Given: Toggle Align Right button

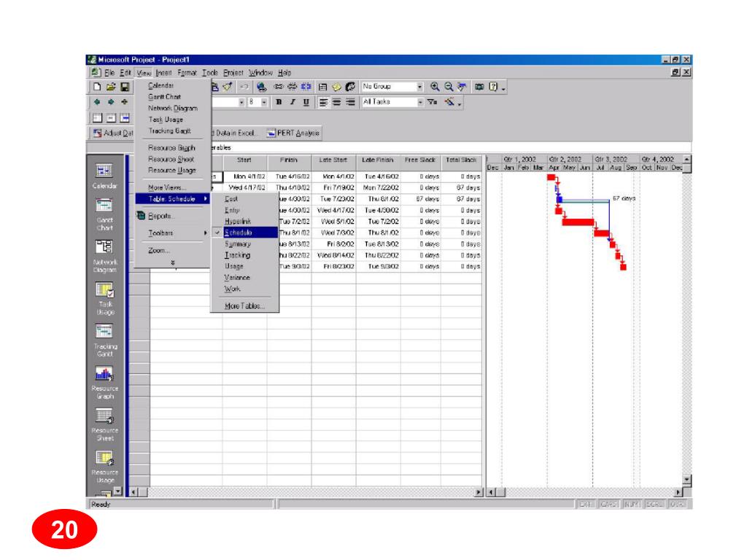Looking at the screenshot, I should click(351, 102).
